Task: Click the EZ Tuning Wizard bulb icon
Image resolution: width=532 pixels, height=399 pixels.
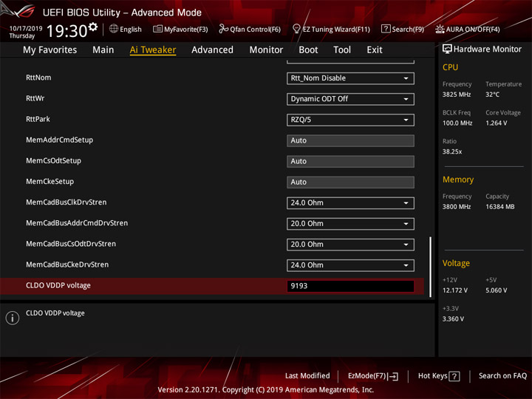Action: click(296, 29)
